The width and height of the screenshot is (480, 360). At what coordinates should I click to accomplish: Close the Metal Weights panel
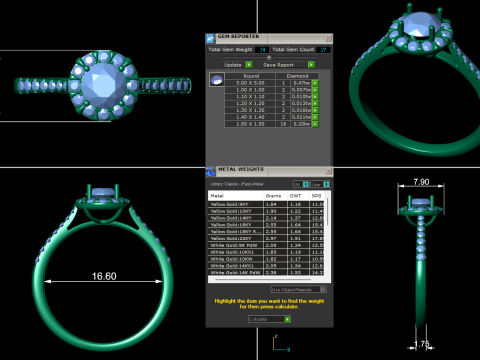328,171
